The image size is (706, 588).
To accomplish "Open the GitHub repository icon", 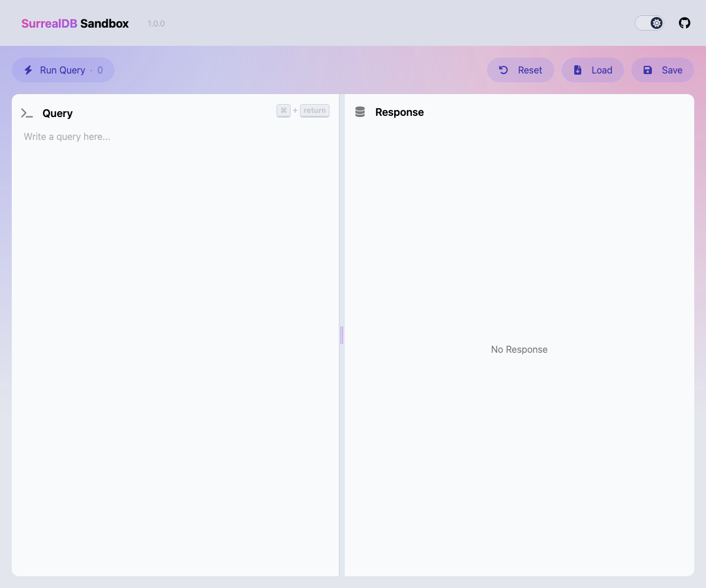I will [x=684, y=23].
